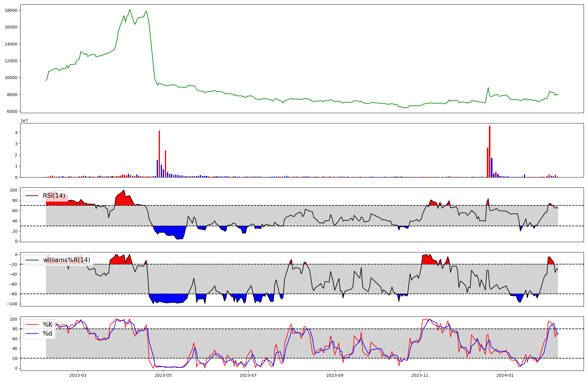Click the black RSI(14) legend line sample
The image size is (588, 382).
32,196
